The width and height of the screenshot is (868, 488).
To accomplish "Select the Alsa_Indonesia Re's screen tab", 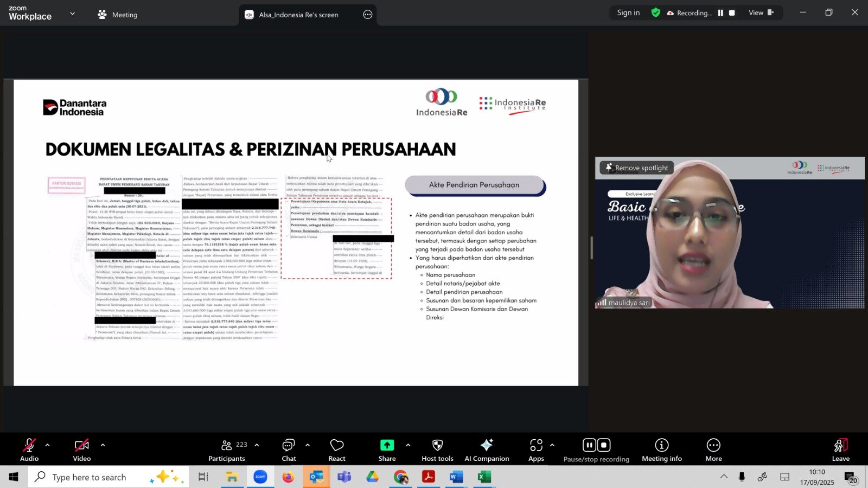I will click(x=298, y=15).
